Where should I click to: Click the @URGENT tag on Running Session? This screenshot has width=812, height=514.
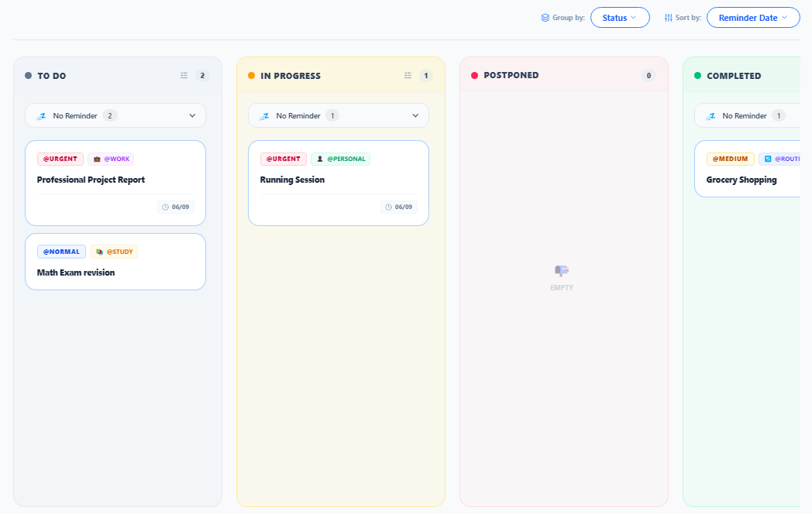click(x=284, y=159)
